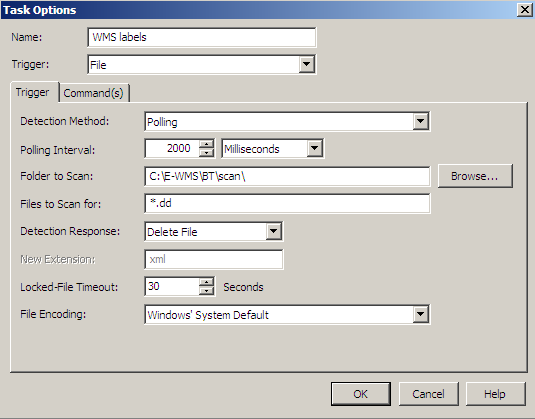Open the Milliseconds unit dropdown
Viewport: 535px width, 419px height.
[314, 148]
